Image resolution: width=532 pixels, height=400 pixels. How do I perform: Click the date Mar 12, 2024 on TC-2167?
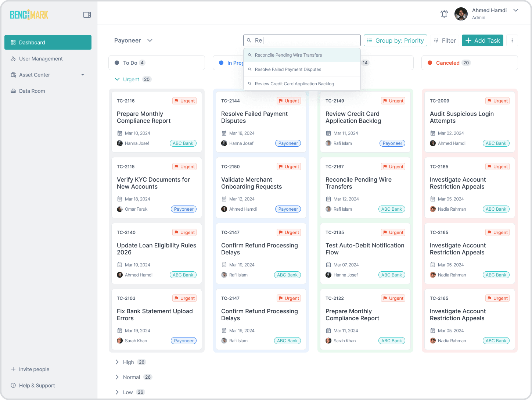(x=346, y=199)
